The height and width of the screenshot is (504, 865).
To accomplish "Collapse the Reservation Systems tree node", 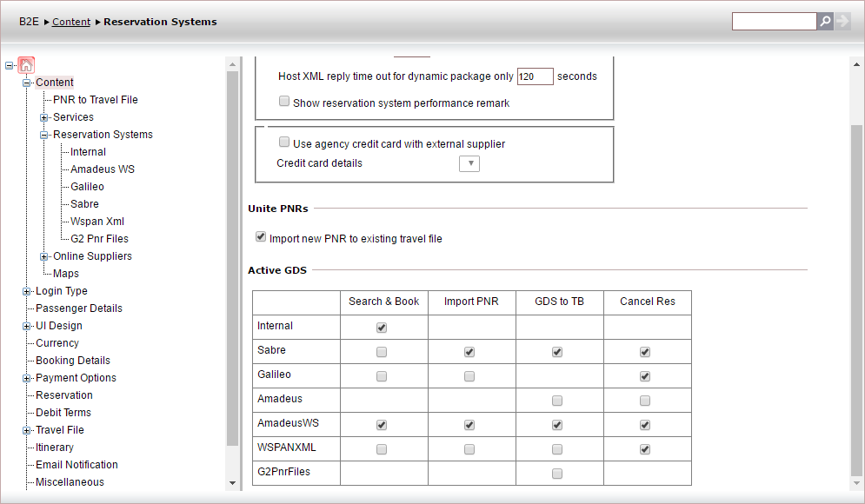I will 44,135.
